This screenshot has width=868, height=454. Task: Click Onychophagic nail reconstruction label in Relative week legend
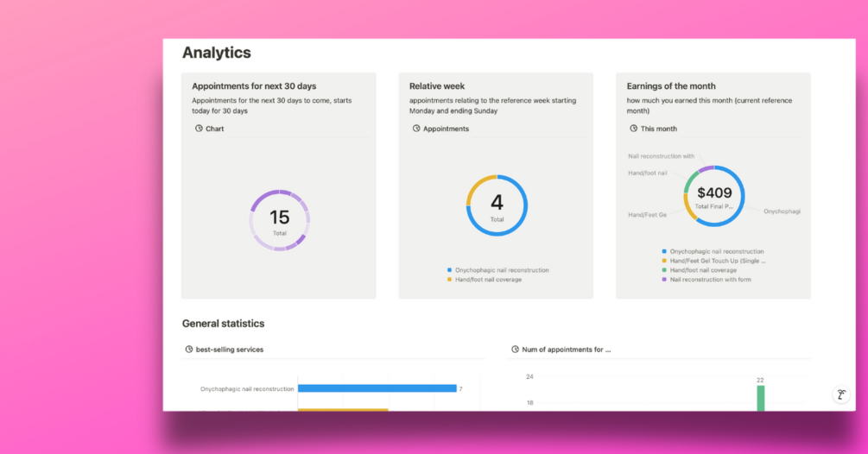coord(502,270)
